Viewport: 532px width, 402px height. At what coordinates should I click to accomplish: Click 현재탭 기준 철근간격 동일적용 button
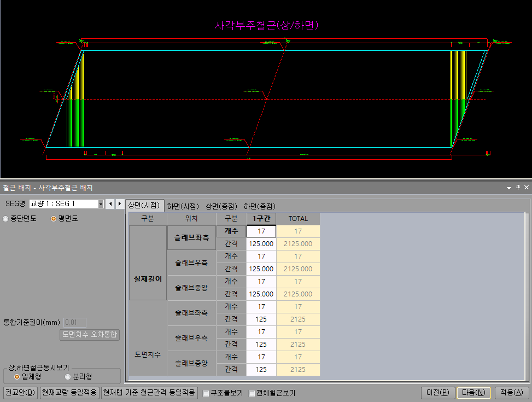click(149, 393)
